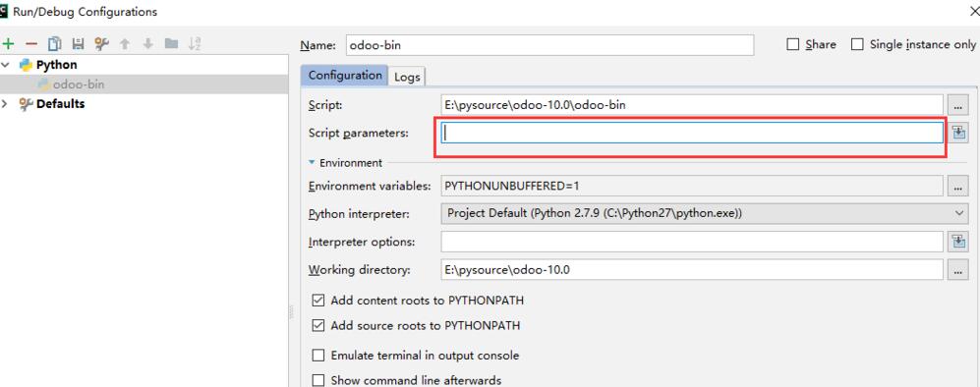Viewport: 980px width, 387px height.
Task: Create new folder icon in toolbar
Action: coord(171,43)
